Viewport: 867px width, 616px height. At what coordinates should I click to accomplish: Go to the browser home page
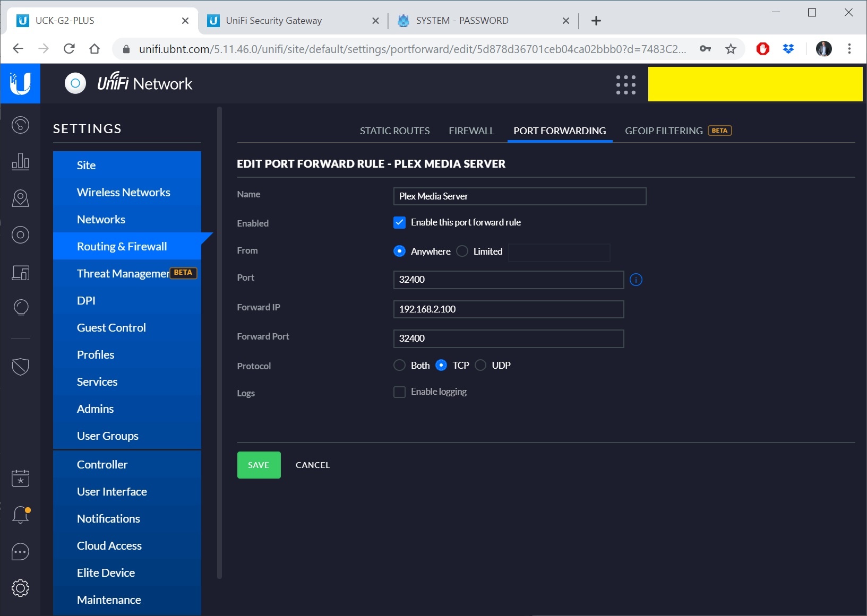tap(95, 49)
